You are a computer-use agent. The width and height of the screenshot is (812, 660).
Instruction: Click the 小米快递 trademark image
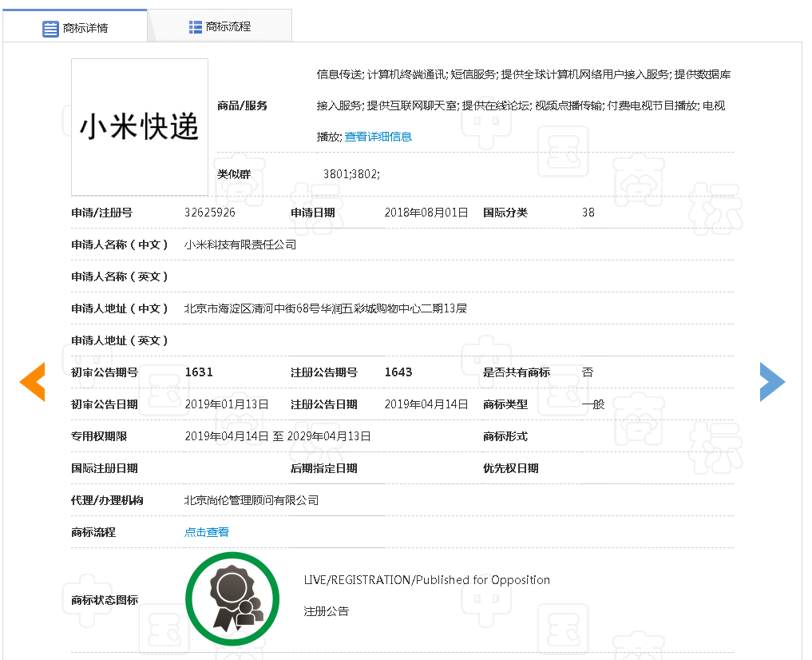[140, 127]
